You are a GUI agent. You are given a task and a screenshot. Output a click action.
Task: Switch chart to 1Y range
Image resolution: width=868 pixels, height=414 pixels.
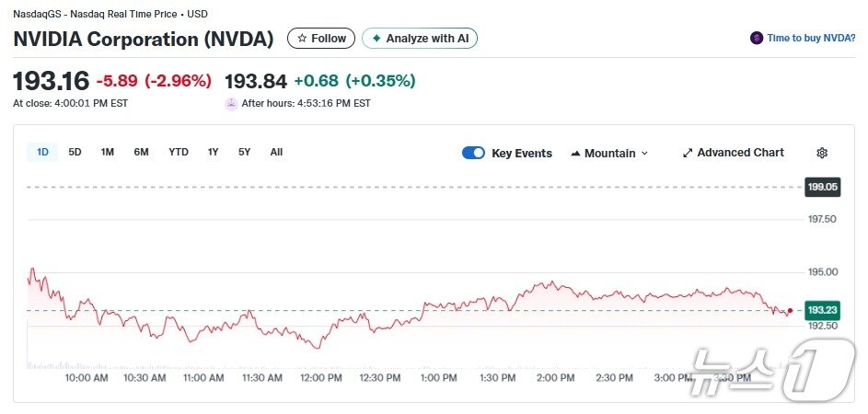pyautogui.click(x=214, y=152)
